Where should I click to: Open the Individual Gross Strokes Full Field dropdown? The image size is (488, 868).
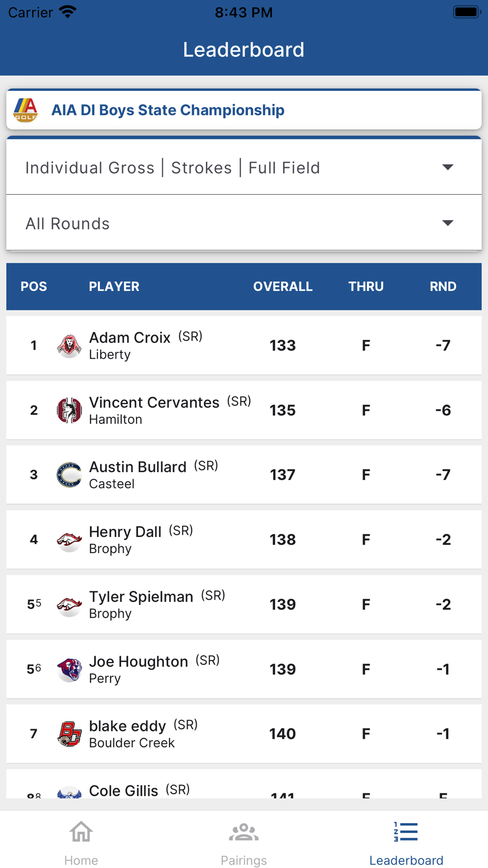[244, 167]
